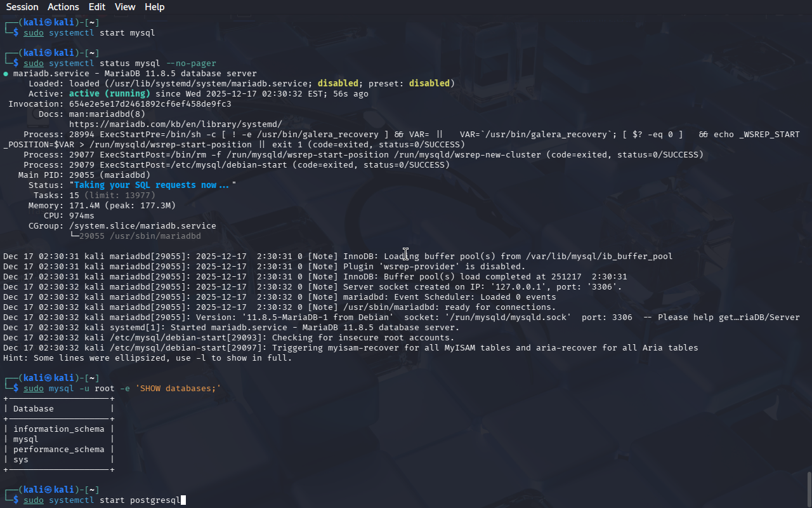Select the performance_schema row in output table
The image size is (812, 508).
click(58, 450)
